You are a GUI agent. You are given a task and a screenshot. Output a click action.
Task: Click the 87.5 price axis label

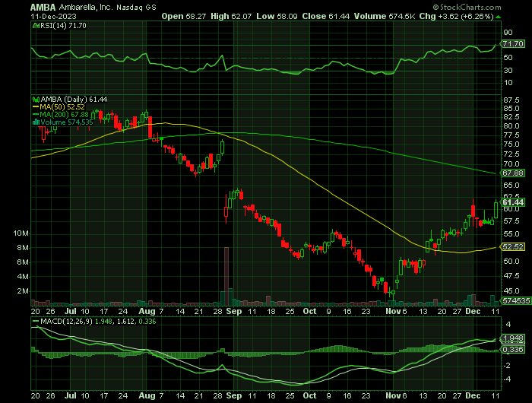pos(512,100)
